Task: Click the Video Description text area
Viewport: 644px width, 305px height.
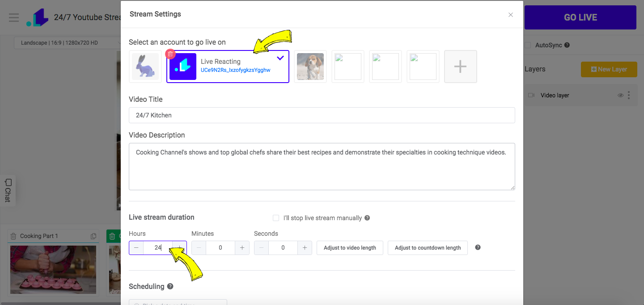Action: click(x=322, y=167)
